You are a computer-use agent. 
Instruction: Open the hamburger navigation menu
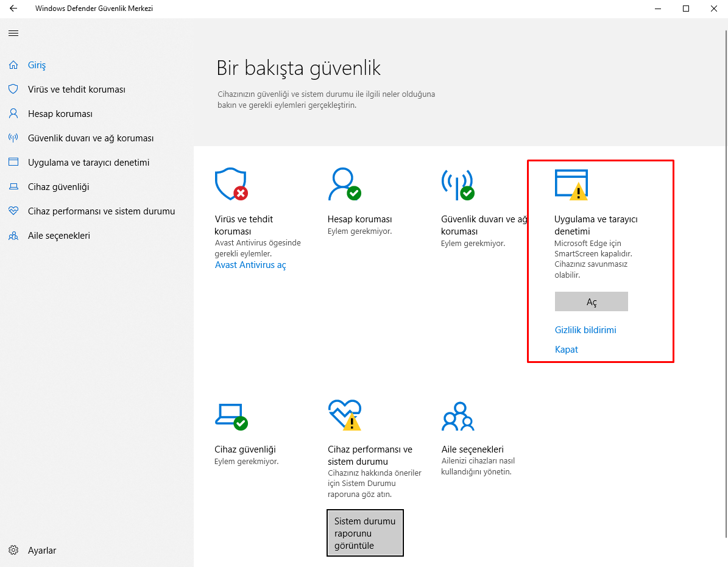click(13, 33)
